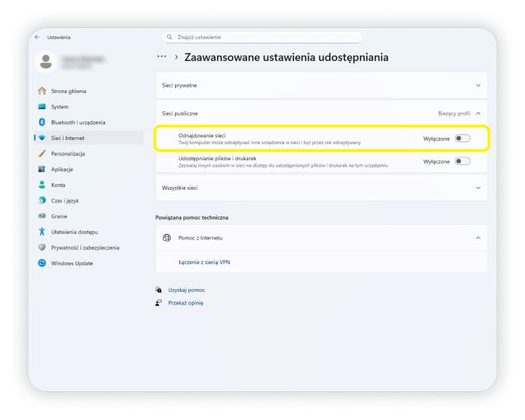Open System settings category

coord(89,107)
